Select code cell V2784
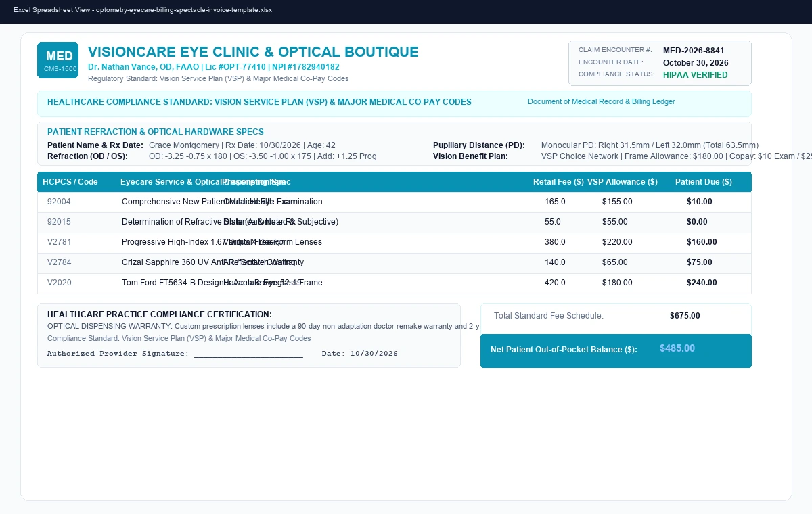 pyautogui.click(x=60, y=262)
